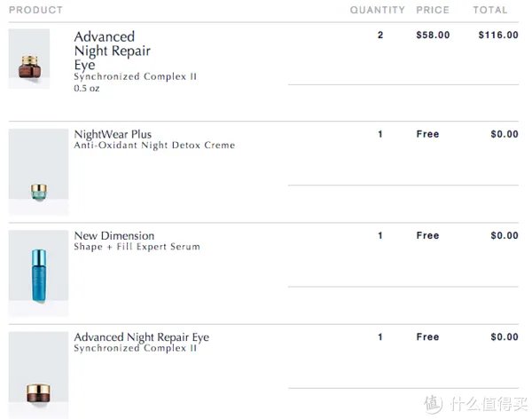Click the Advanced Night Repair Eye jar thumbnail
532x419 pixels.
click(28, 59)
